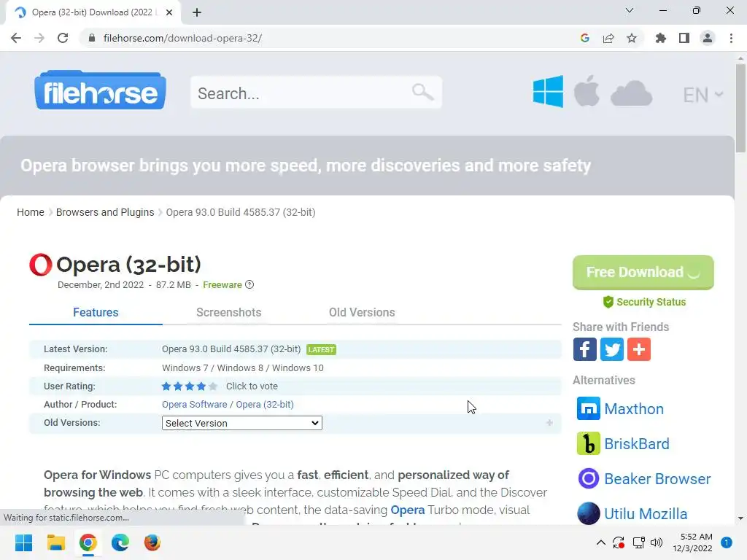747x560 pixels.
Task: Open the notification badge in the taskbar
Action: click(x=726, y=542)
